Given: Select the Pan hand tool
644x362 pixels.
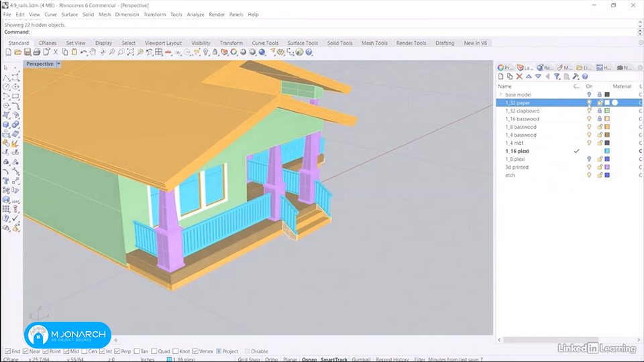Looking at the screenshot, I should 93,52.
